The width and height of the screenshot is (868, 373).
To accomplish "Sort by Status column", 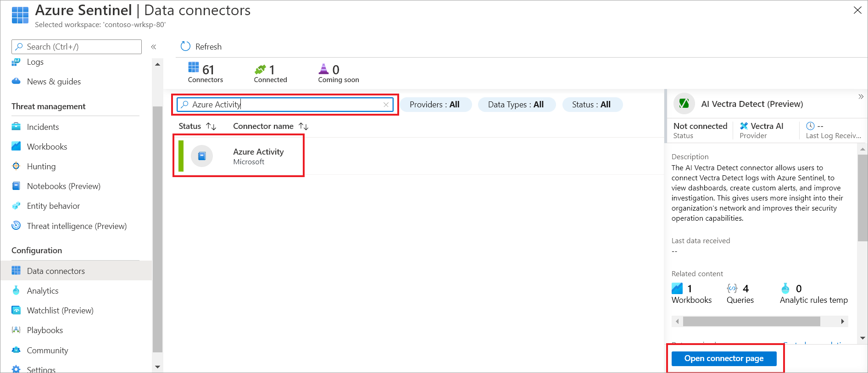I will (x=197, y=126).
